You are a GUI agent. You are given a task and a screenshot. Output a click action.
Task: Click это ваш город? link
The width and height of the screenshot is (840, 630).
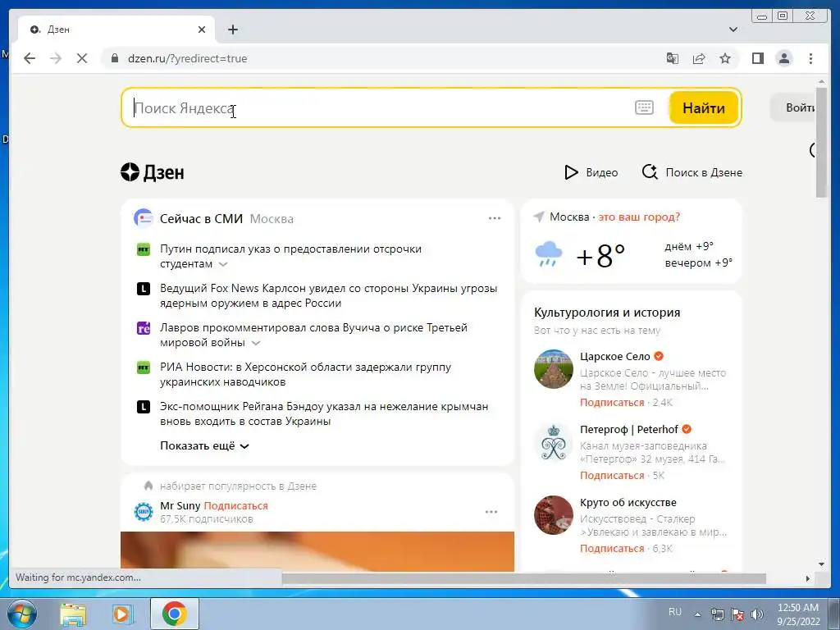(x=639, y=217)
